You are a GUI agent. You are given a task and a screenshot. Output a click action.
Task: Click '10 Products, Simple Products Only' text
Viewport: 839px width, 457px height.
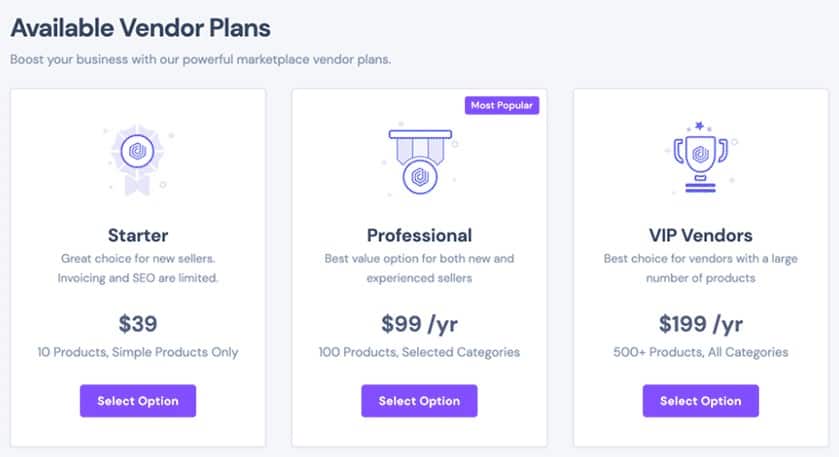[138, 352]
